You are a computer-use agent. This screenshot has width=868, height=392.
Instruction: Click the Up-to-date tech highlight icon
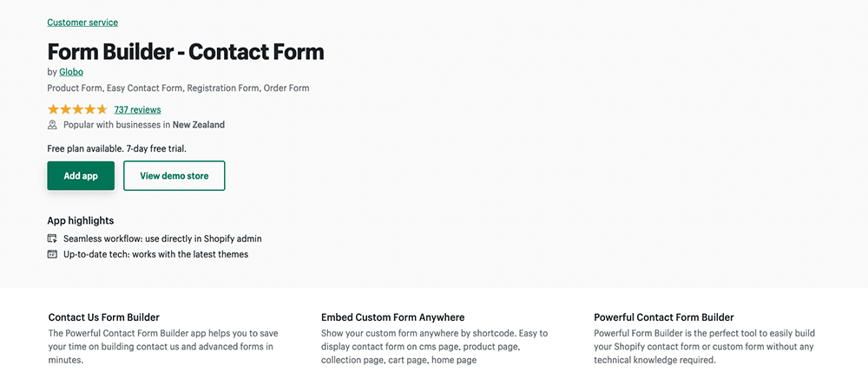click(x=52, y=255)
